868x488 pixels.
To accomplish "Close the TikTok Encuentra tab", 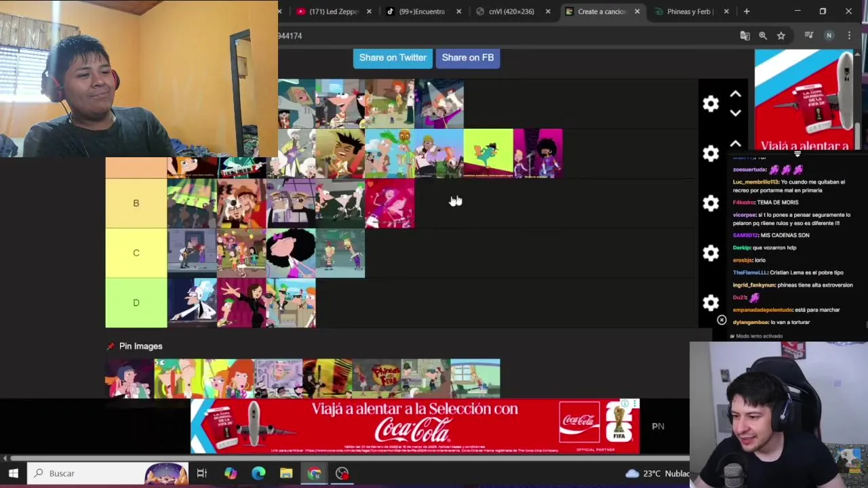I will click(458, 12).
